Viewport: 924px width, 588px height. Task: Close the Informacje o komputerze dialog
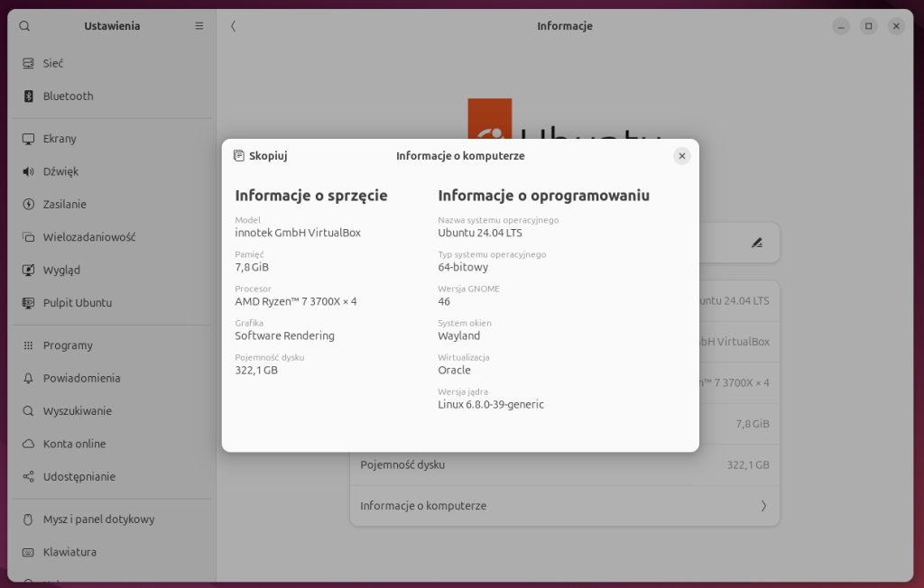pos(682,156)
